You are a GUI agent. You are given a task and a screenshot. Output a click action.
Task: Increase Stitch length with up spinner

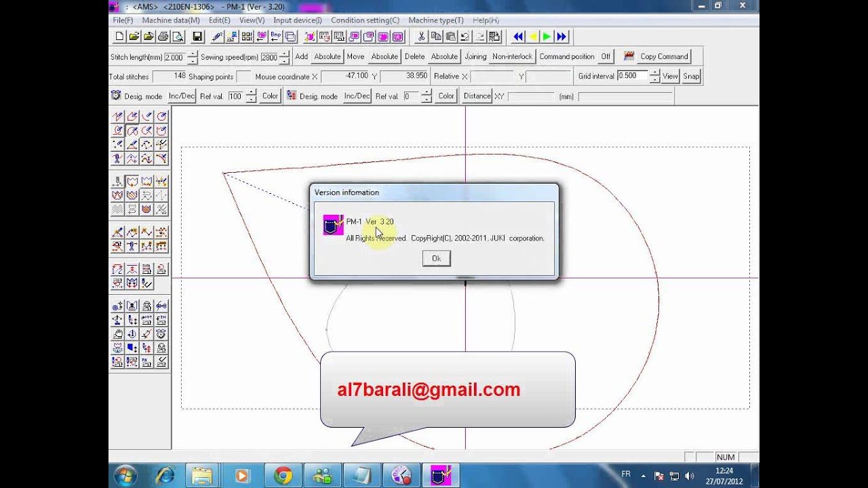coord(193,54)
